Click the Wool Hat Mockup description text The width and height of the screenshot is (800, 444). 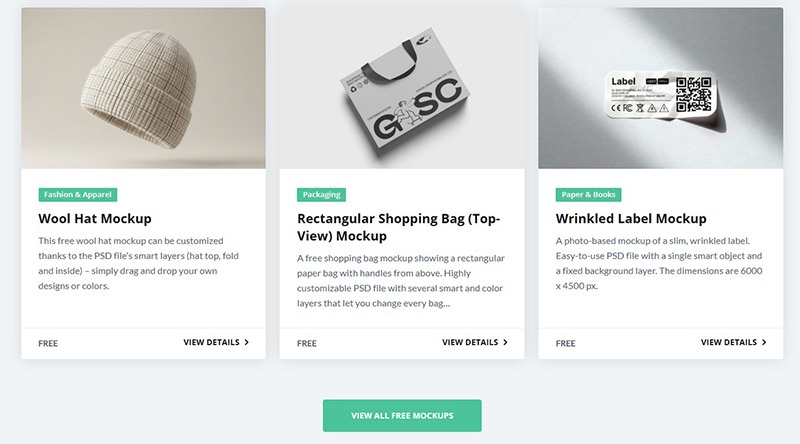(138, 263)
